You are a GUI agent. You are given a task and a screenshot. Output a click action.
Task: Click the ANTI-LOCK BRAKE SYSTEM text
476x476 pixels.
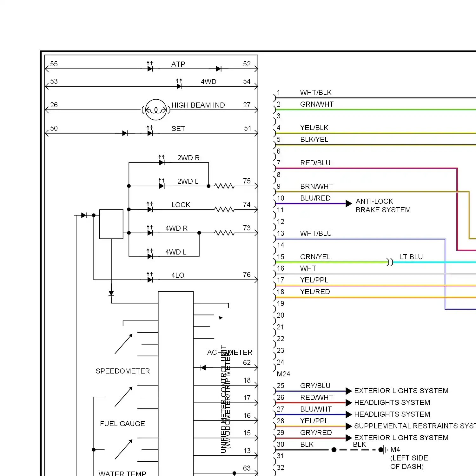tap(383, 206)
